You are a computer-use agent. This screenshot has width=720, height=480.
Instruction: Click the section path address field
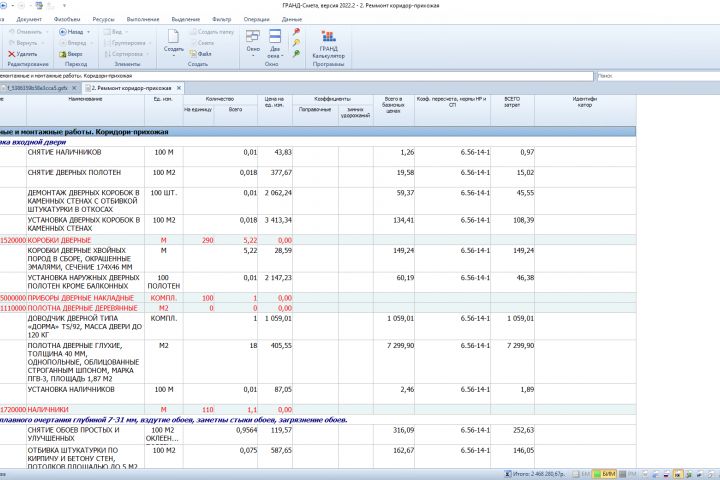point(296,76)
